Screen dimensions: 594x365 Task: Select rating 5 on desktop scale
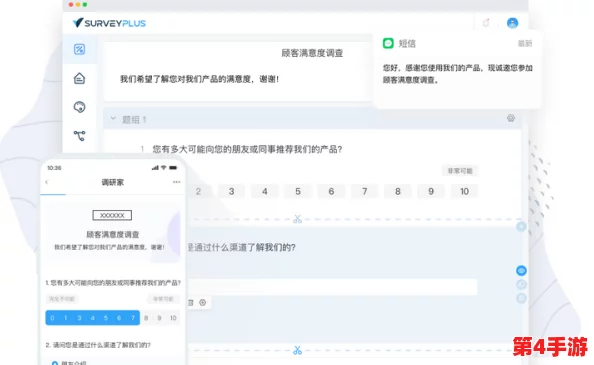298,192
